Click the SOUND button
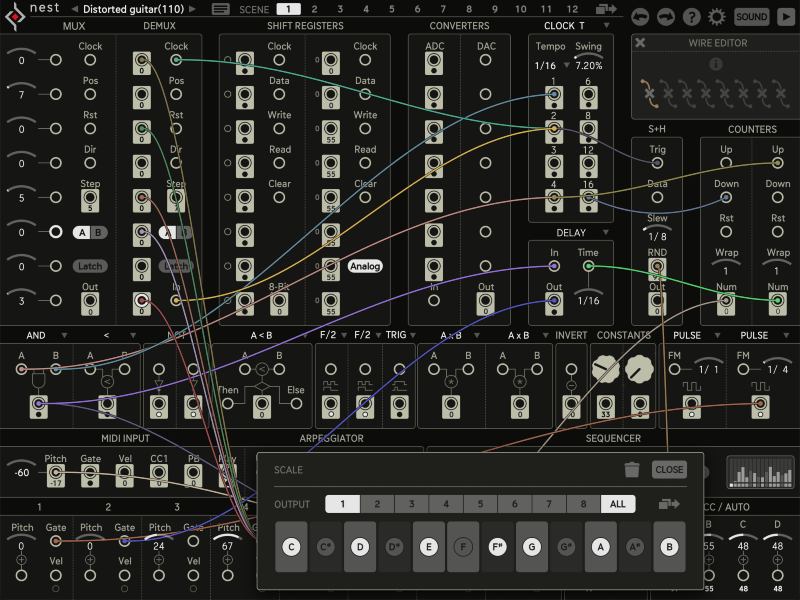800x600 pixels. tap(750, 16)
